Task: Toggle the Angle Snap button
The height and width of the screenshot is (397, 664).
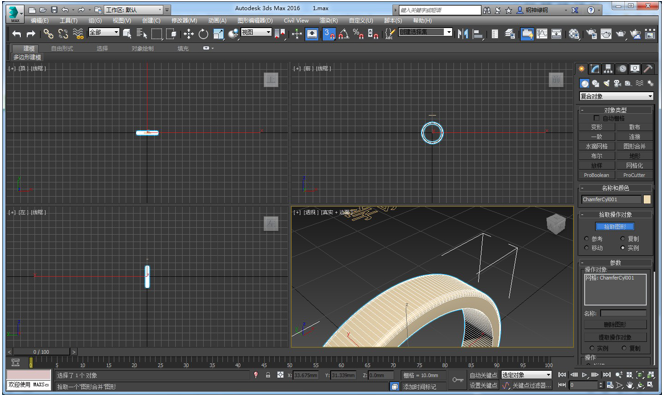Action: pos(343,34)
